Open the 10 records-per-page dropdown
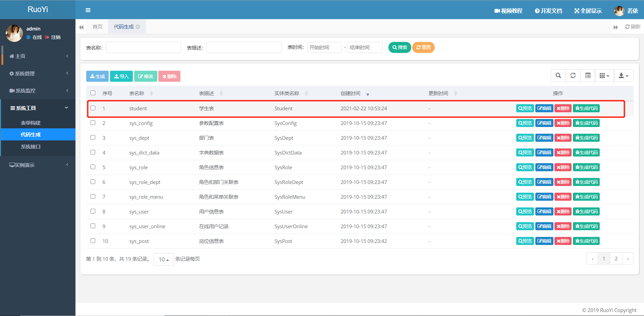Viewport: 644px width, 316px height. pos(164,259)
